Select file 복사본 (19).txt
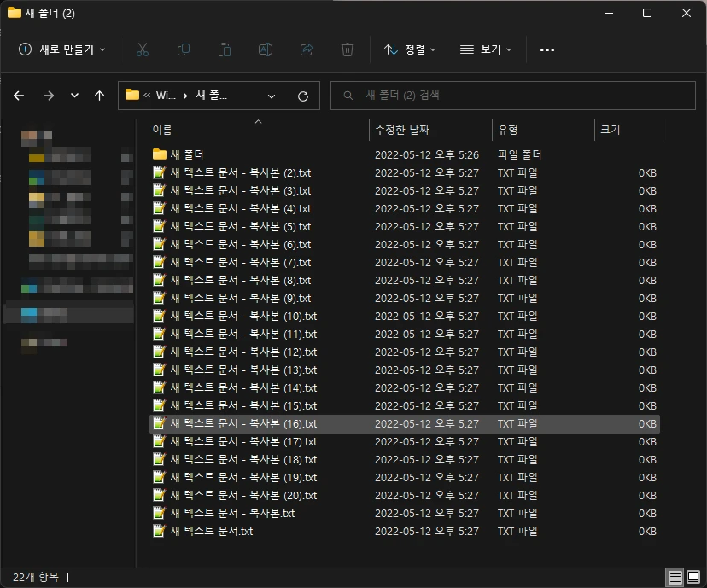 pyautogui.click(x=405, y=478)
